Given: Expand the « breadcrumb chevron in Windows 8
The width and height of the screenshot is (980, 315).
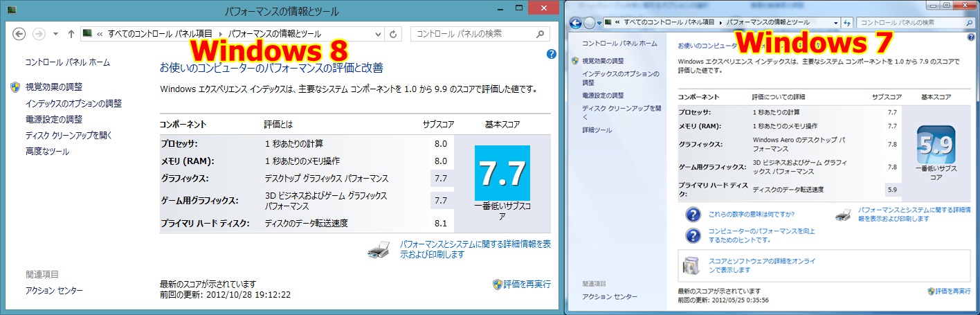Looking at the screenshot, I should (x=100, y=33).
